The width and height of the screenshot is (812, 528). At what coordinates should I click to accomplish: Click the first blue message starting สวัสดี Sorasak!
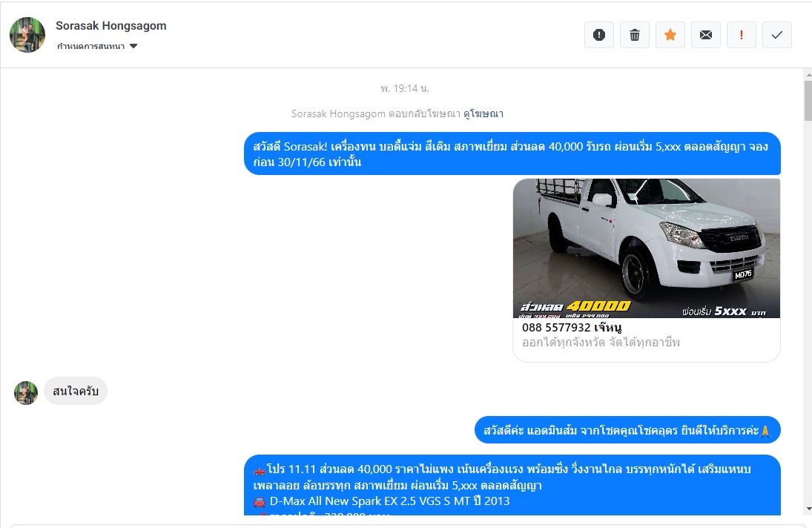coord(512,154)
